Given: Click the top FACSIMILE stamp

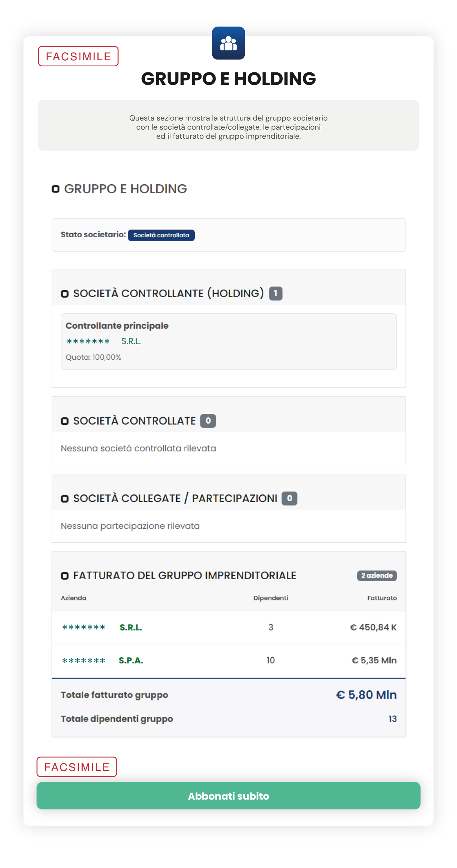Looking at the screenshot, I should coord(78,56).
